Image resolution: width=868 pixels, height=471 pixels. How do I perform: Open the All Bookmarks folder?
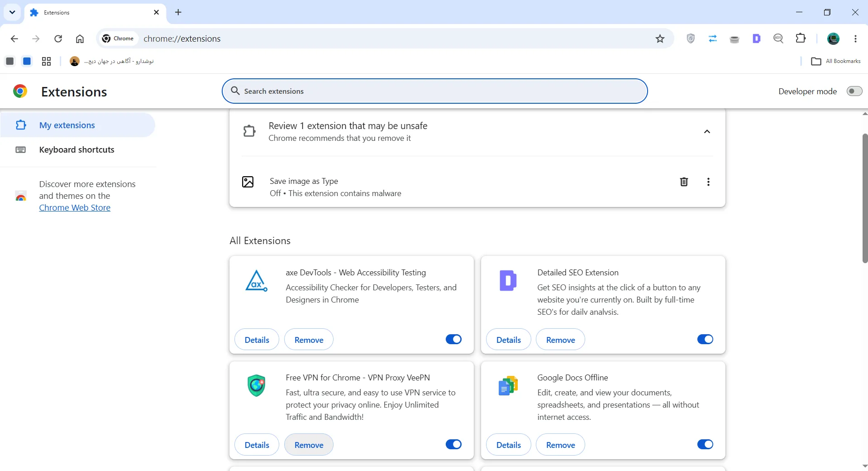[x=836, y=61]
